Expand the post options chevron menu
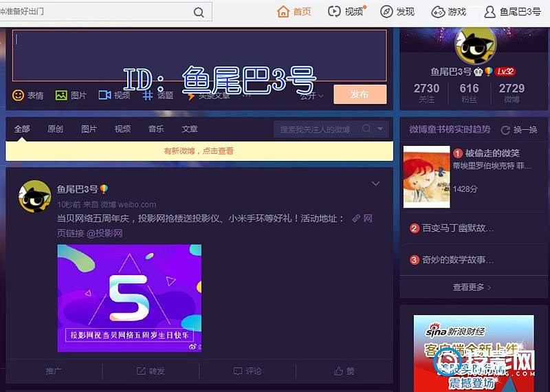The height and width of the screenshot is (392, 550). coord(375,184)
